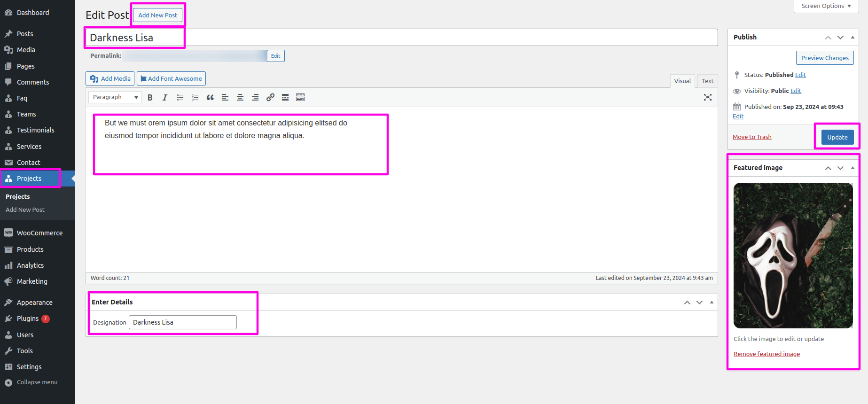The width and height of the screenshot is (868, 404).
Task: Remove featured image link
Action: 766,354
